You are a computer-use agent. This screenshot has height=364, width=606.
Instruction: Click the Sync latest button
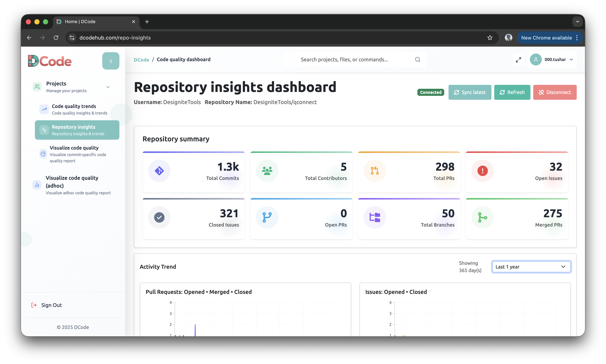[x=470, y=92]
